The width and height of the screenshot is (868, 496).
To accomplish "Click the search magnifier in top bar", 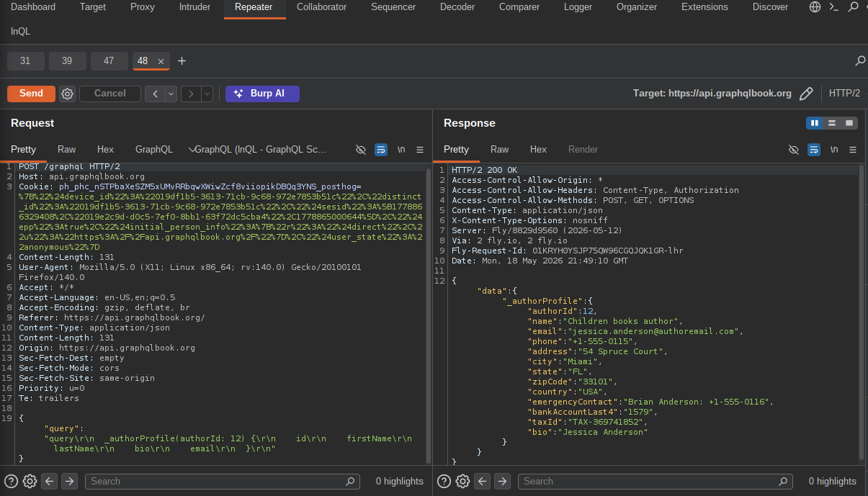I will tap(854, 7).
